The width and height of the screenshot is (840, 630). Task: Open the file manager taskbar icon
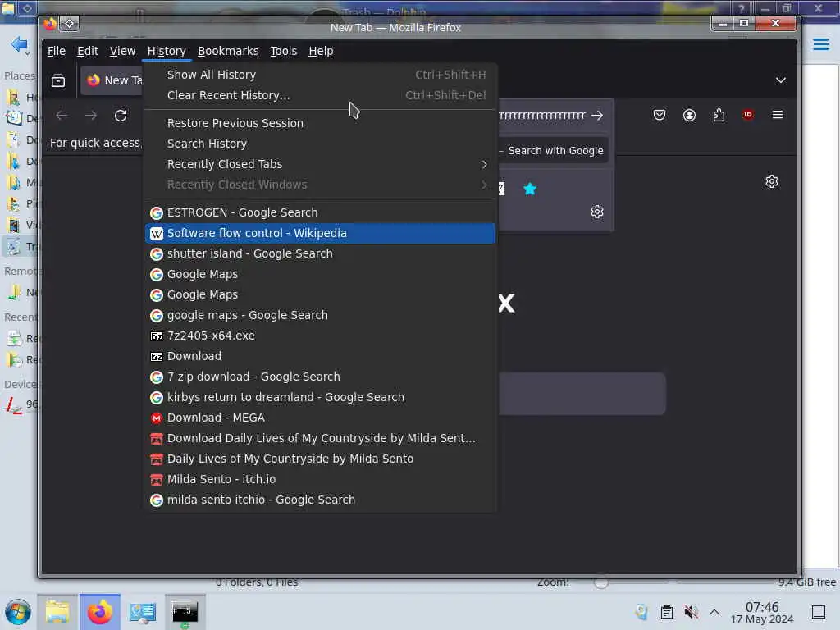[x=57, y=612]
